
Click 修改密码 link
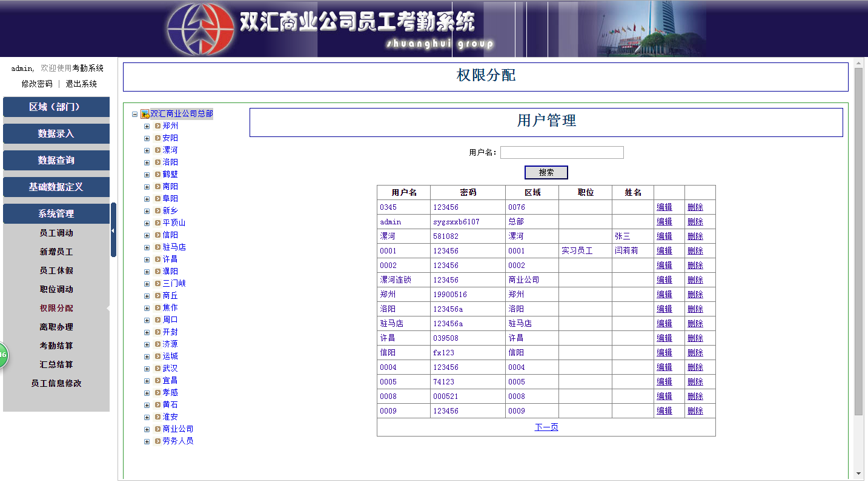coord(37,84)
